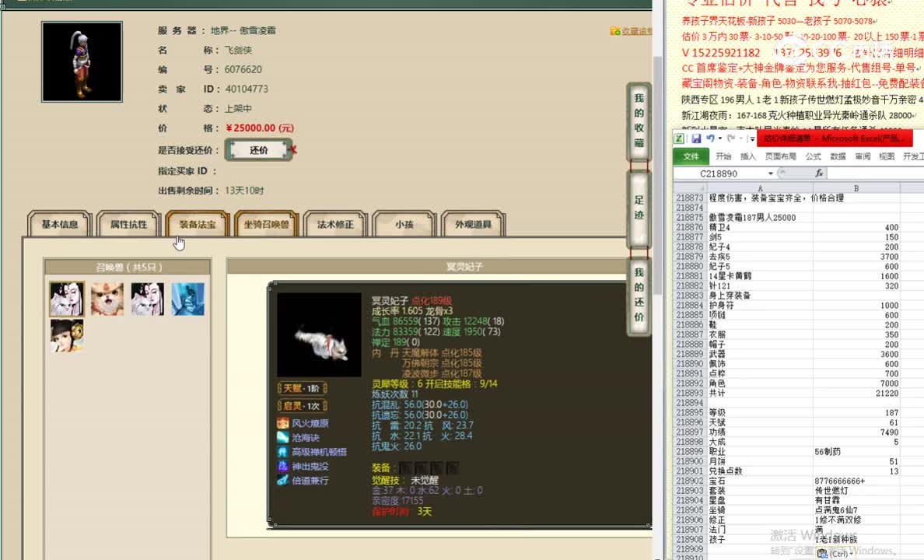Open the 我的收藏 side tab
The height and width of the screenshot is (560, 924).
[639, 121]
